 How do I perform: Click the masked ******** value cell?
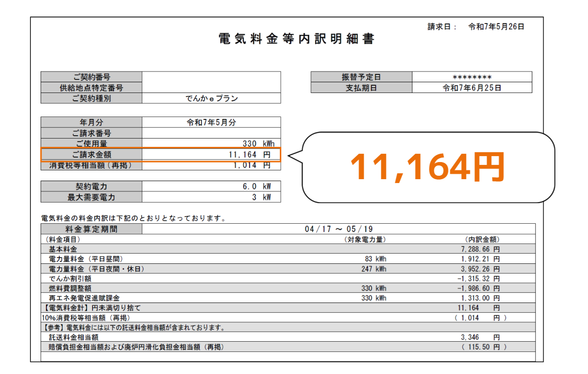472,77
